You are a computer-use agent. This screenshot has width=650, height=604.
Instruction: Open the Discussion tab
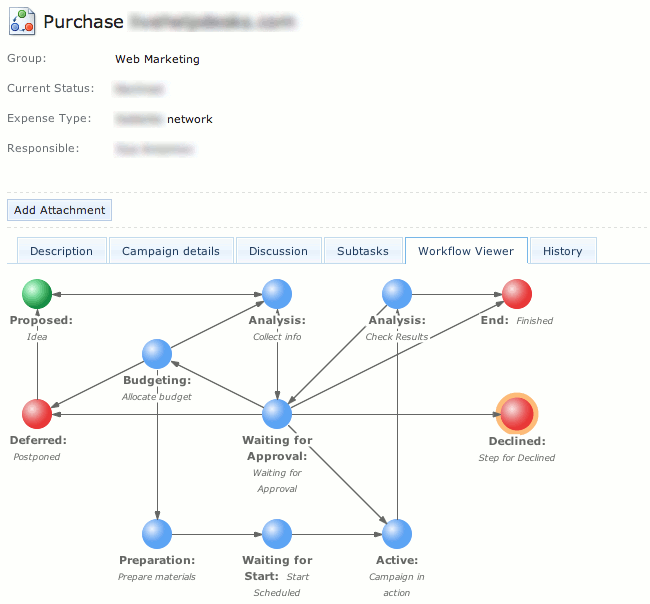[279, 251]
